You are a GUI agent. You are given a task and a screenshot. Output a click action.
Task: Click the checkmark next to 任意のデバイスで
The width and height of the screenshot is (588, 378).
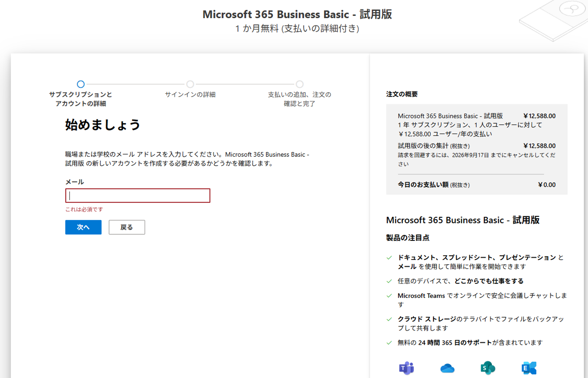coord(389,281)
